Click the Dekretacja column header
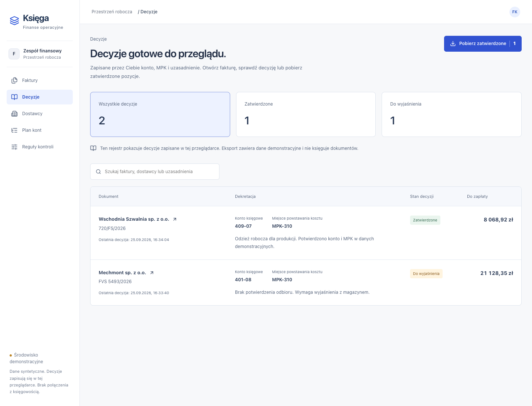Image resolution: width=532 pixels, height=406 pixels. pyautogui.click(x=245, y=197)
